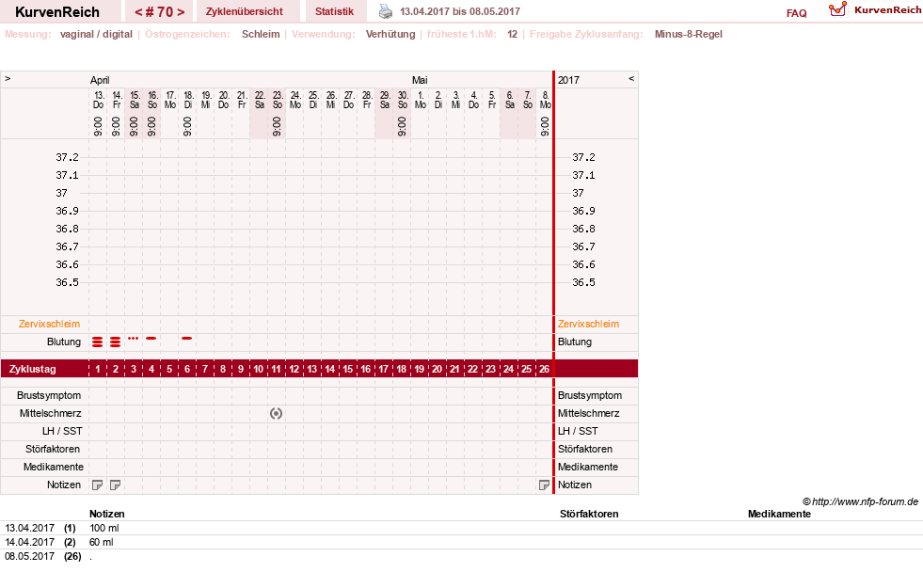Image resolution: width=923 pixels, height=588 pixels.
Task: Click the heavy bleeding mark on day 1
Action: point(98,342)
